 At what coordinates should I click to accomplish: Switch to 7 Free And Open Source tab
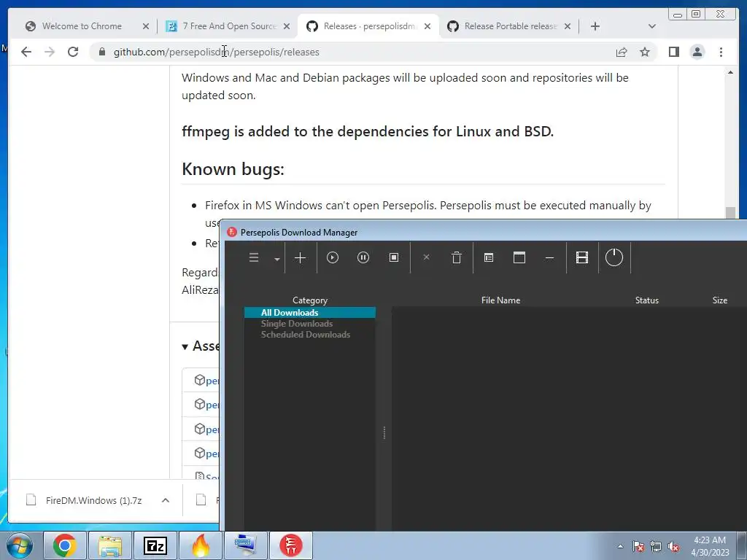tap(228, 26)
